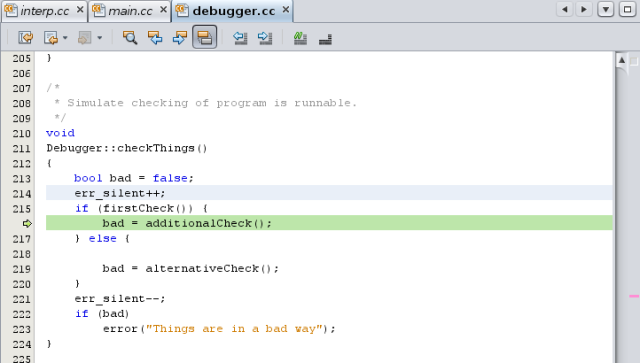Navigate back in editor history

click(51, 38)
